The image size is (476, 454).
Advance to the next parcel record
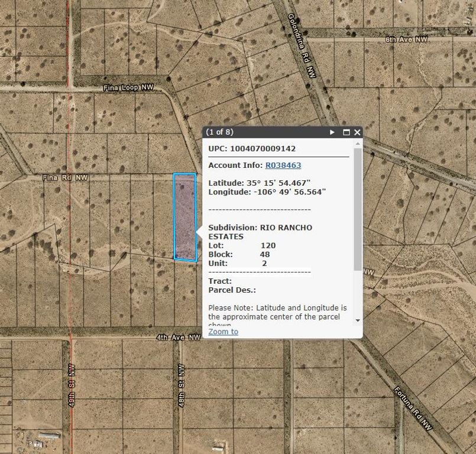coord(333,132)
